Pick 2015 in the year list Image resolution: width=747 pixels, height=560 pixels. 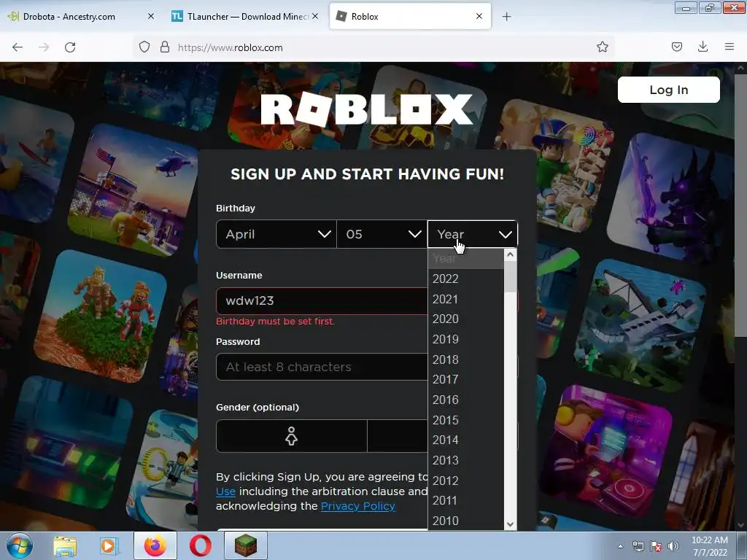465,420
